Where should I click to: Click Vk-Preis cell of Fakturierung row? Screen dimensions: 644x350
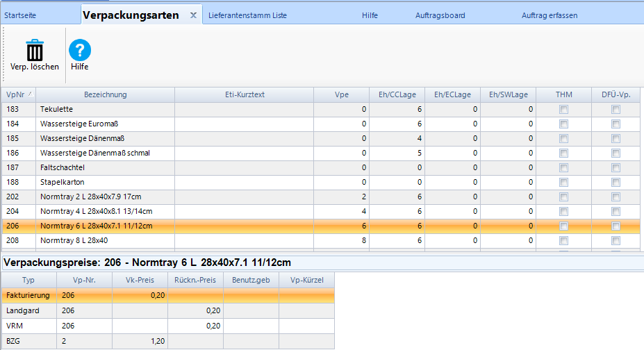pos(140,295)
